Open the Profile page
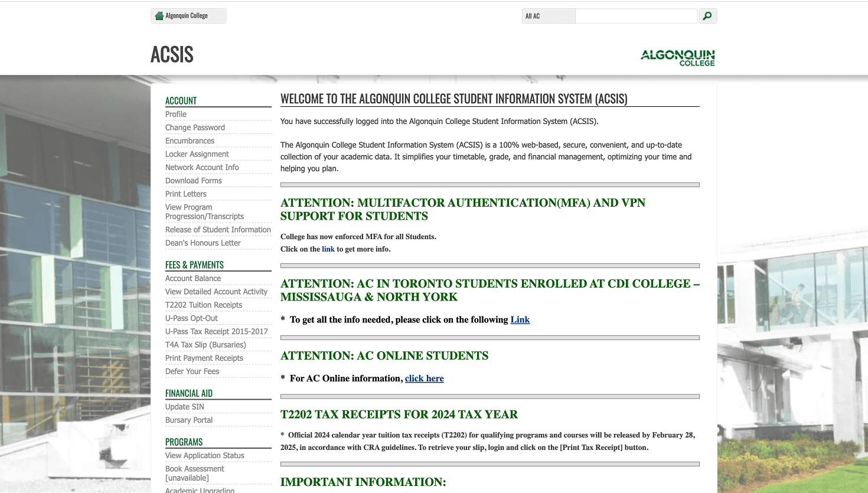This screenshot has width=868, height=493. tap(176, 114)
